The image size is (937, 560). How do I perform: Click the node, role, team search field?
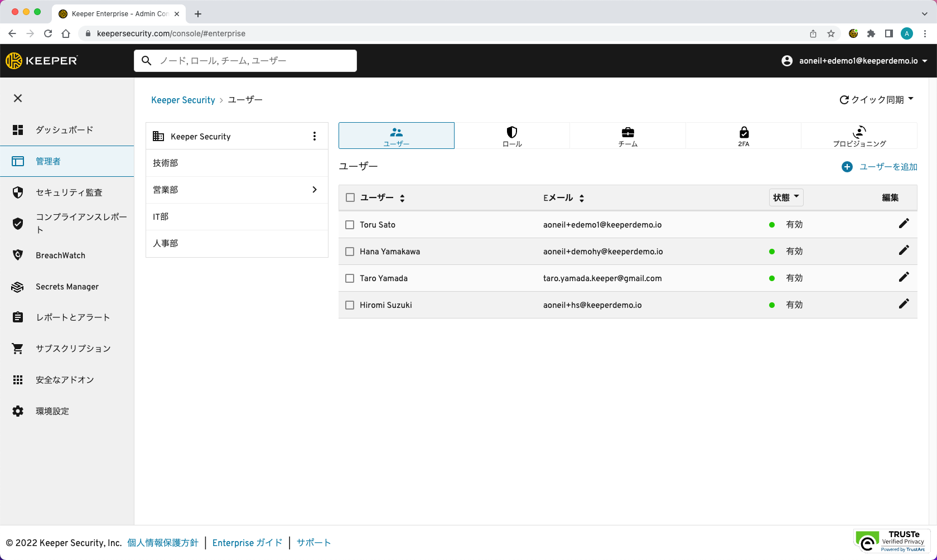click(x=245, y=61)
